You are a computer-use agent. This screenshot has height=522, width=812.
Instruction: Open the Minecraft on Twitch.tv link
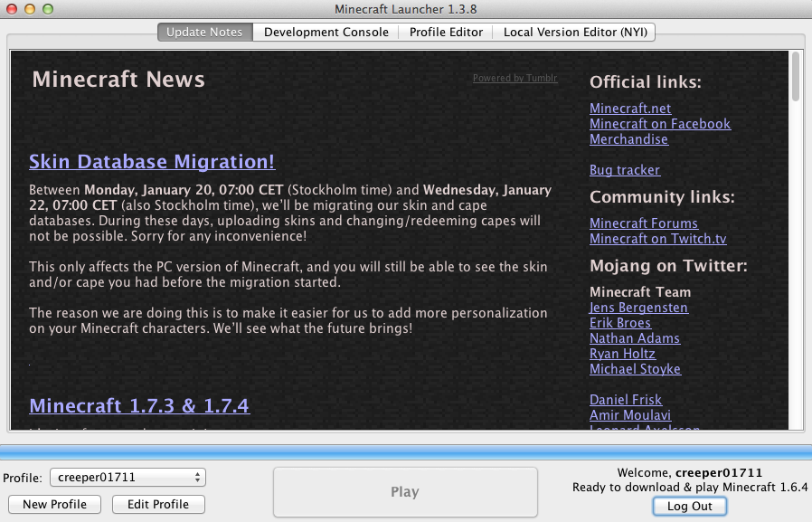pos(657,239)
